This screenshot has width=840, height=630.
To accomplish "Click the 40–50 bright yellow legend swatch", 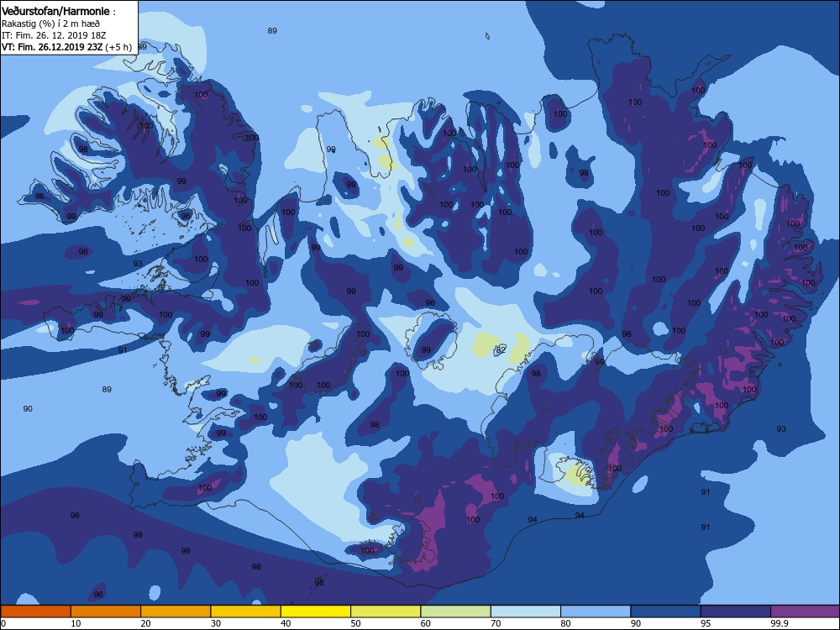I will click(316, 612).
